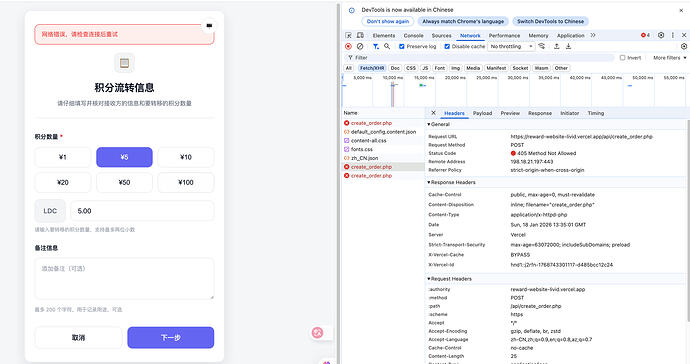Image resolution: width=690 pixels, height=364 pixels.
Task: Toggle the Fetch/XHR type filter
Action: pyautogui.click(x=372, y=68)
